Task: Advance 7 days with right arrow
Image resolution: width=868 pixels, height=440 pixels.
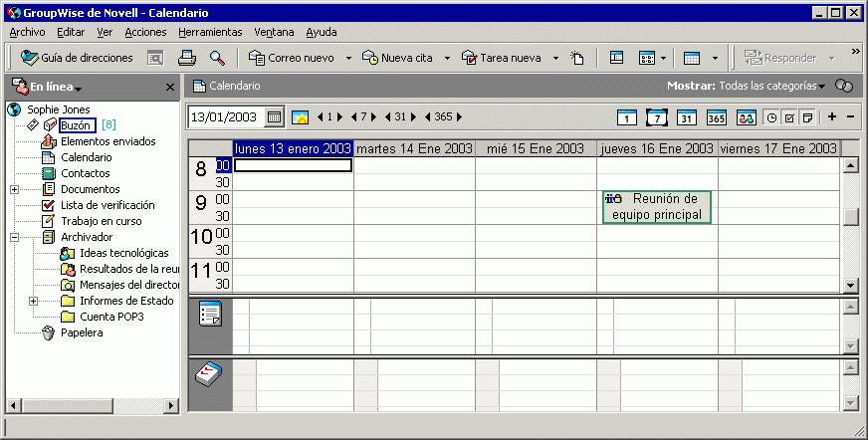Action: (373, 116)
